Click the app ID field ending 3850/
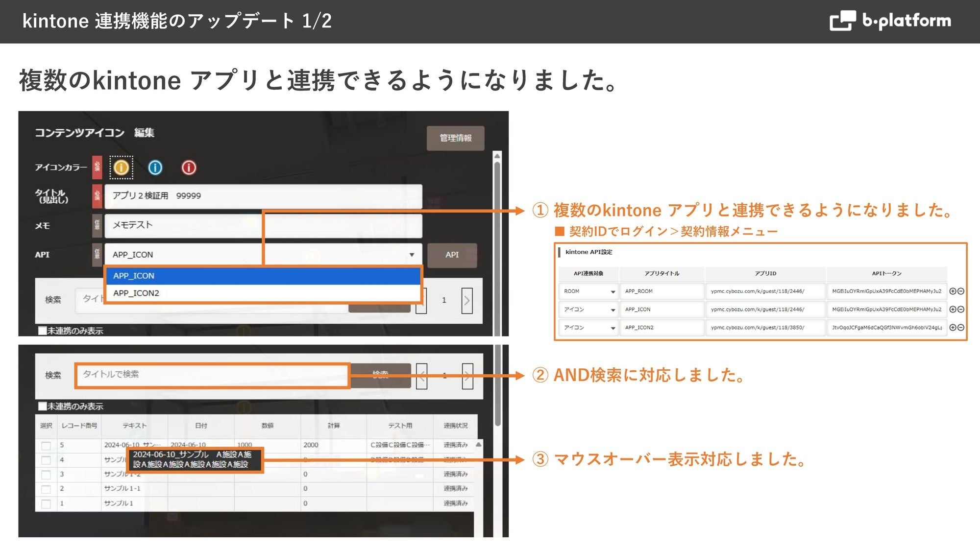This screenshot has width=980, height=551. click(x=765, y=327)
